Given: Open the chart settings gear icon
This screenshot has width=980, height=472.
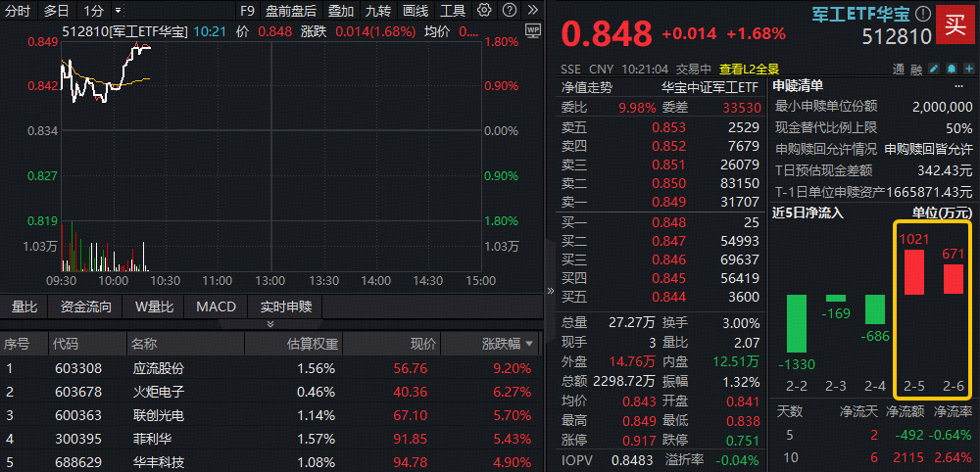Looking at the screenshot, I should pyautogui.click(x=486, y=11).
